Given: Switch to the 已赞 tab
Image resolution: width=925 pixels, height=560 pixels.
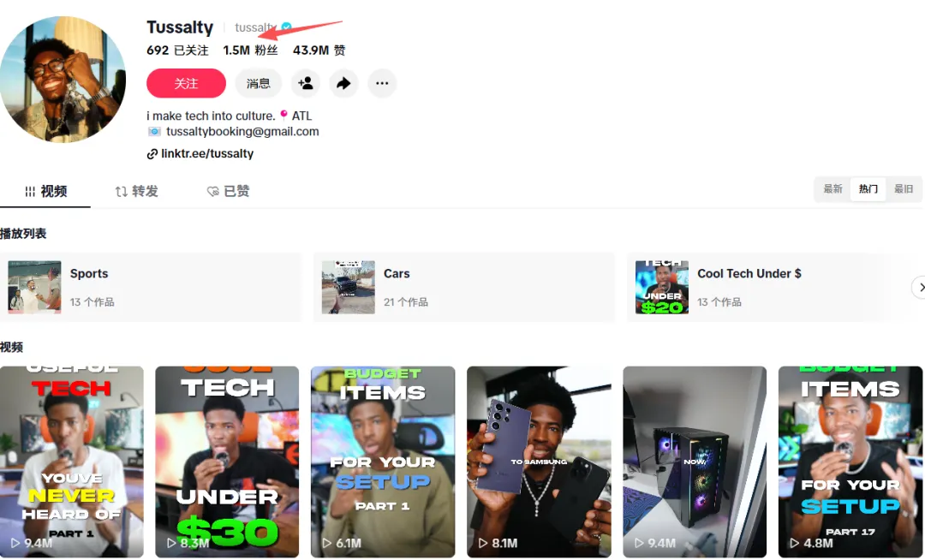Looking at the screenshot, I should (229, 192).
